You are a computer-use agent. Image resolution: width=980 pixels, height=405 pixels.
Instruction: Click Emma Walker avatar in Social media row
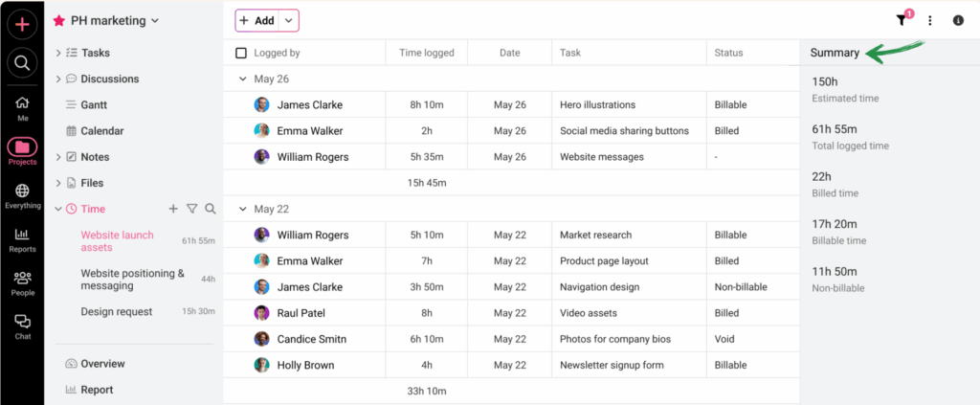coord(262,130)
